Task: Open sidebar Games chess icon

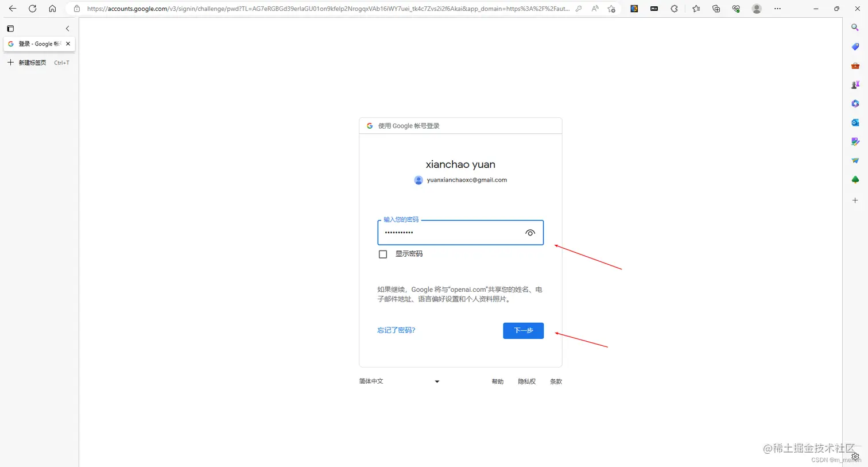Action: [855, 84]
